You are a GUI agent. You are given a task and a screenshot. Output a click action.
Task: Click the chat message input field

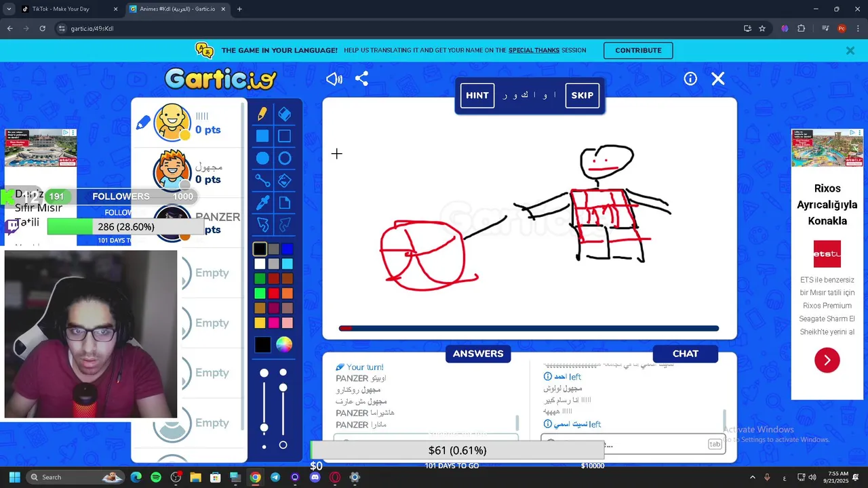[631, 445]
